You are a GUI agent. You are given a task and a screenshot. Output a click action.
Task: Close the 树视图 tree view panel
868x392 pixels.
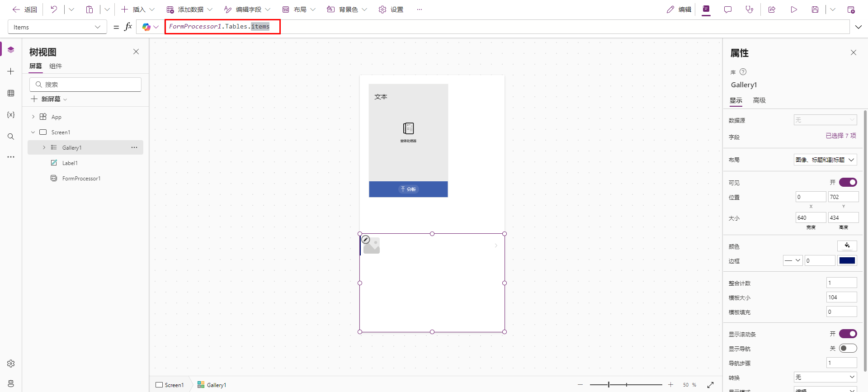[136, 52]
